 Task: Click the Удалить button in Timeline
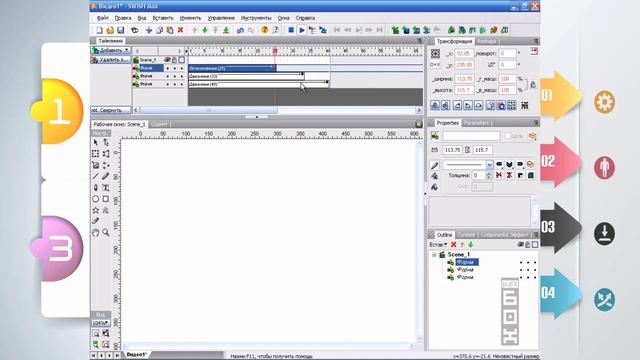click(110, 60)
